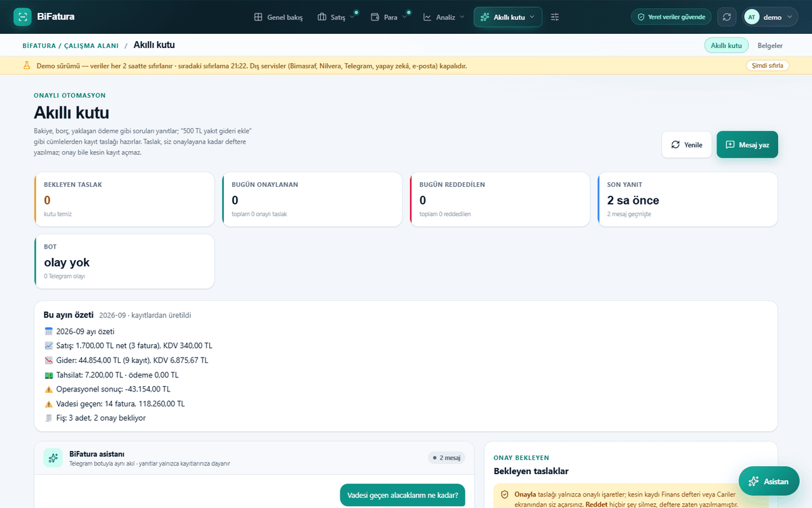
Task: Expand the Para menu
Action: coord(390,17)
